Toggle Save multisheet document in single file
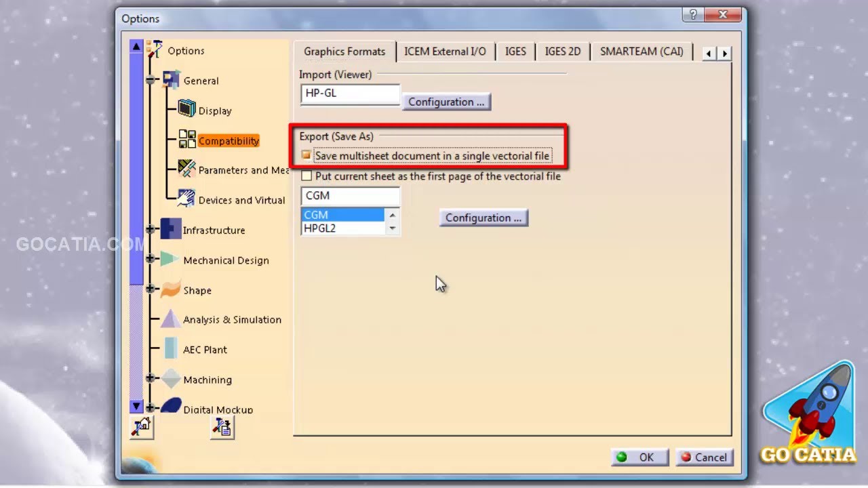Image resolution: width=868 pixels, height=488 pixels. [307, 156]
